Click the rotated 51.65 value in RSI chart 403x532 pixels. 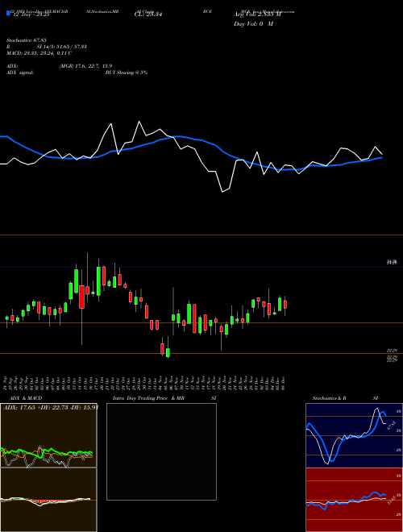pos(391,500)
